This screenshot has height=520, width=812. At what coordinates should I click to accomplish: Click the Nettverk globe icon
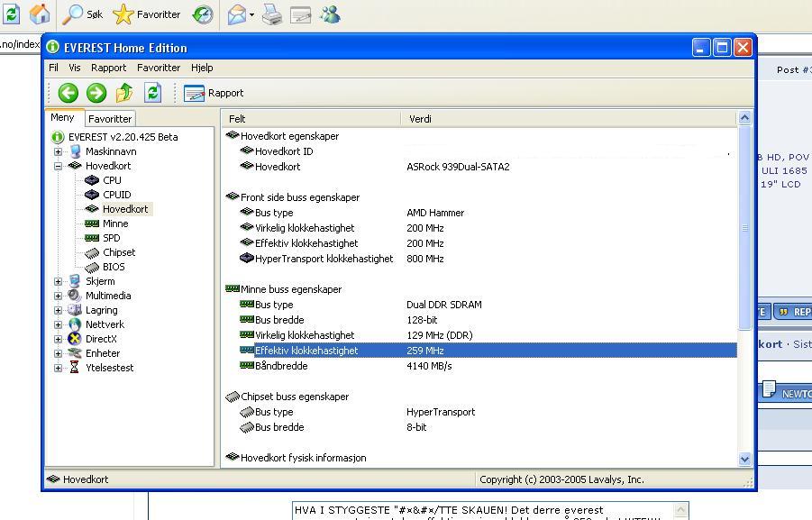(75, 324)
